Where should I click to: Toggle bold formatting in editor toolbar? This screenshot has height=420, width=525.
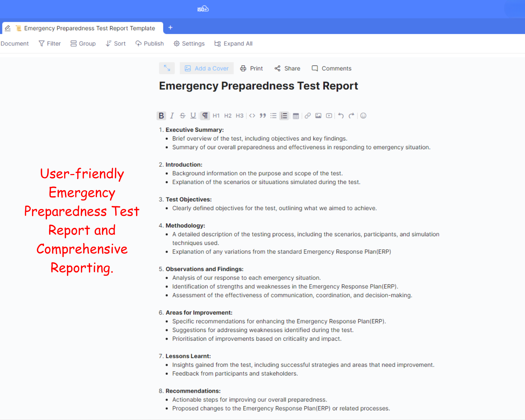pyautogui.click(x=161, y=116)
